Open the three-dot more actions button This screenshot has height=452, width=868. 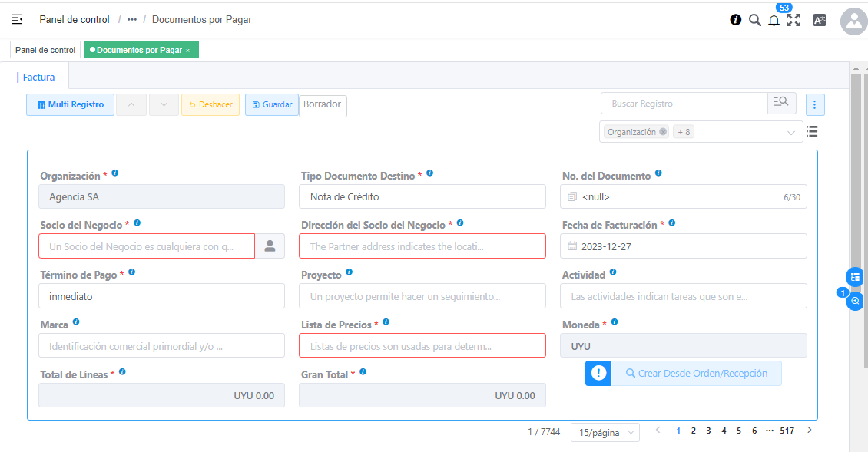815,104
